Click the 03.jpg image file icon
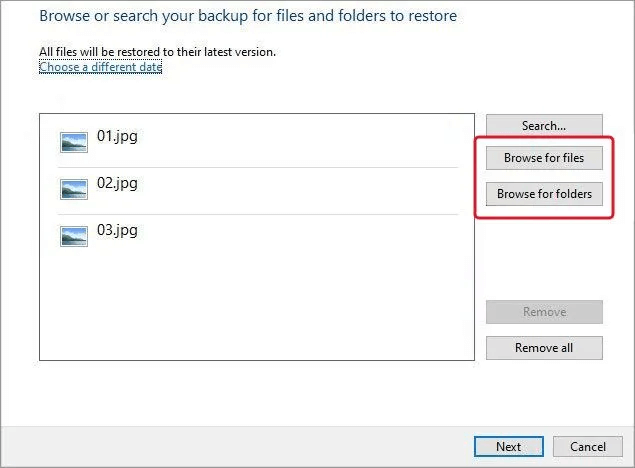Screen dimensions: 635x468 [74, 236]
